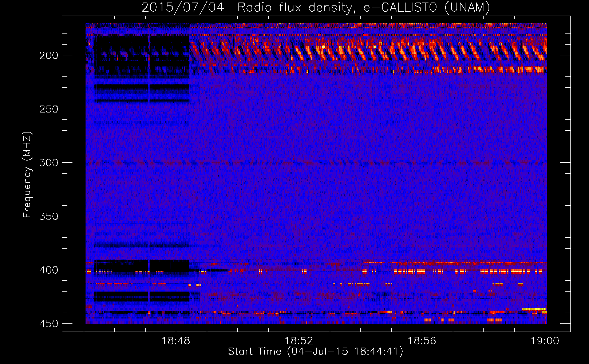This screenshot has width=589, height=364.
Task: Click the 18:48 time tick label
Action: pos(176,341)
